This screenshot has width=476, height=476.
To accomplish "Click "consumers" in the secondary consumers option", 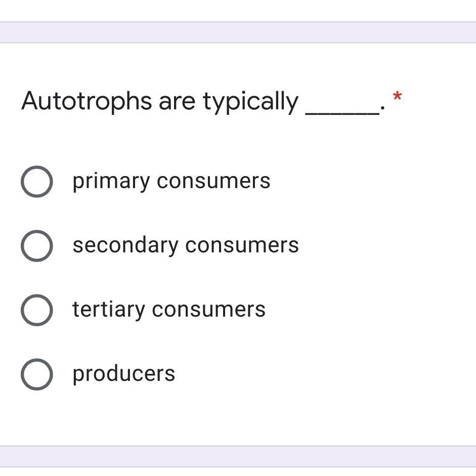I will (242, 245).
